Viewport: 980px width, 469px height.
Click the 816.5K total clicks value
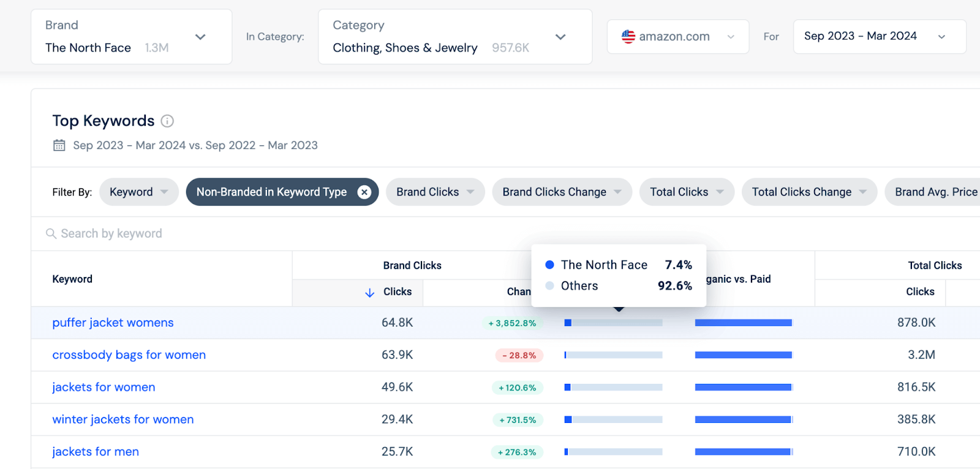point(916,387)
